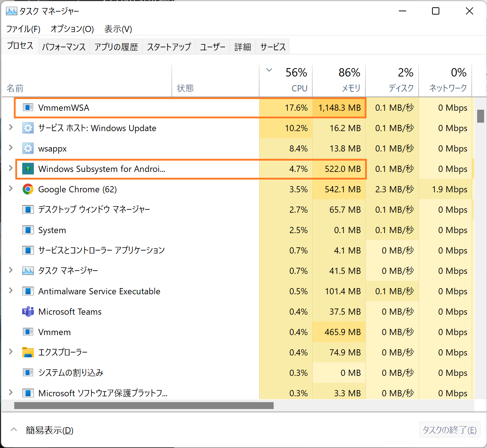The height and width of the screenshot is (448, 487).
Task: Click the Vmmem process icon
Action: click(x=28, y=332)
